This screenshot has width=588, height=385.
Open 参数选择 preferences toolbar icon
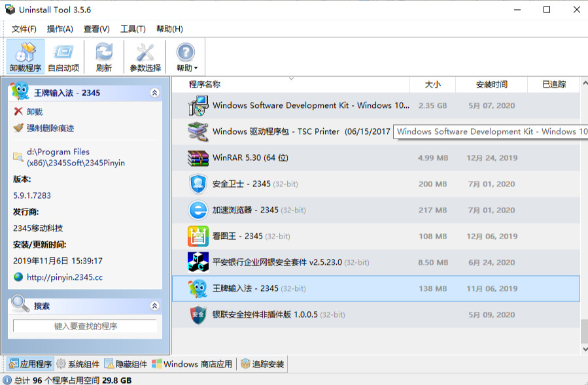tap(145, 57)
